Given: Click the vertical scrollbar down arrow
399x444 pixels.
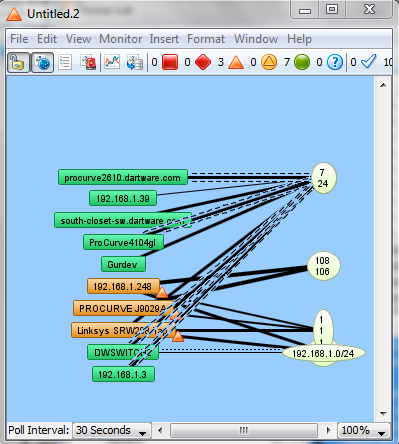Looking at the screenshot, I should (x=383, y=414).
